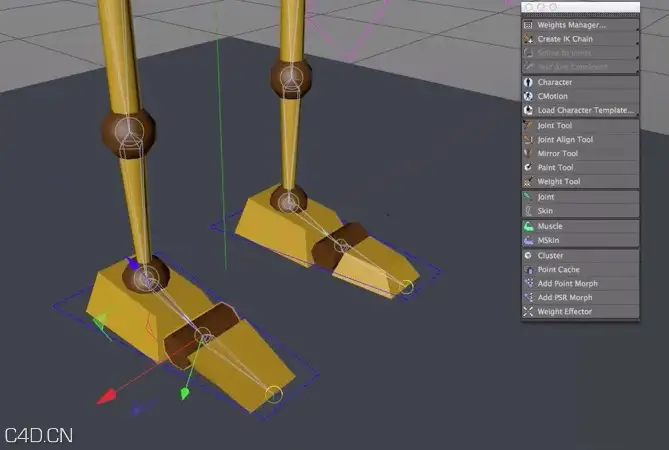This screenshot has width=669, height=450.
Task: Add a Point Cache tag
Action: coord(580,270)
